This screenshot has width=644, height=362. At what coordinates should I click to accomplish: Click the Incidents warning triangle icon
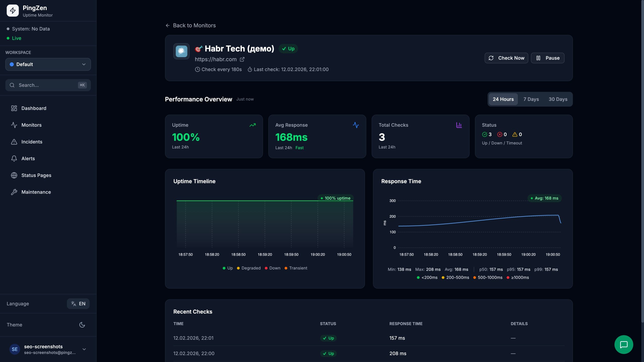pos(14,142)
